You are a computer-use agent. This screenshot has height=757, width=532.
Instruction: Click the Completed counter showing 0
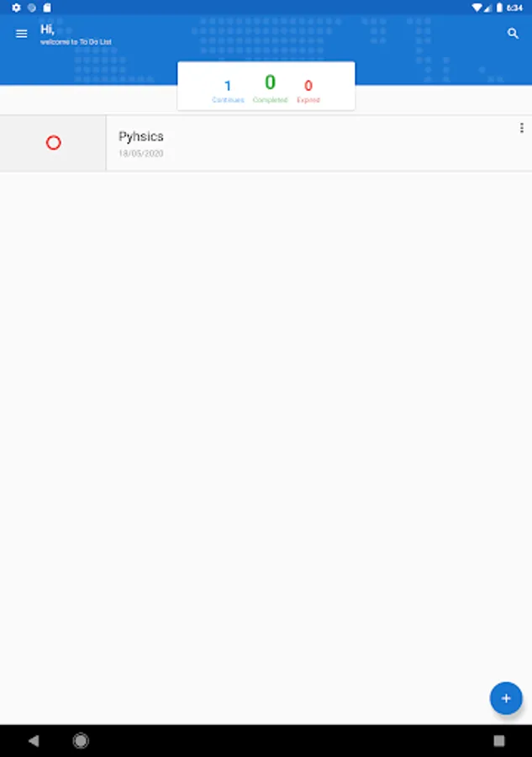coord(269,91)
